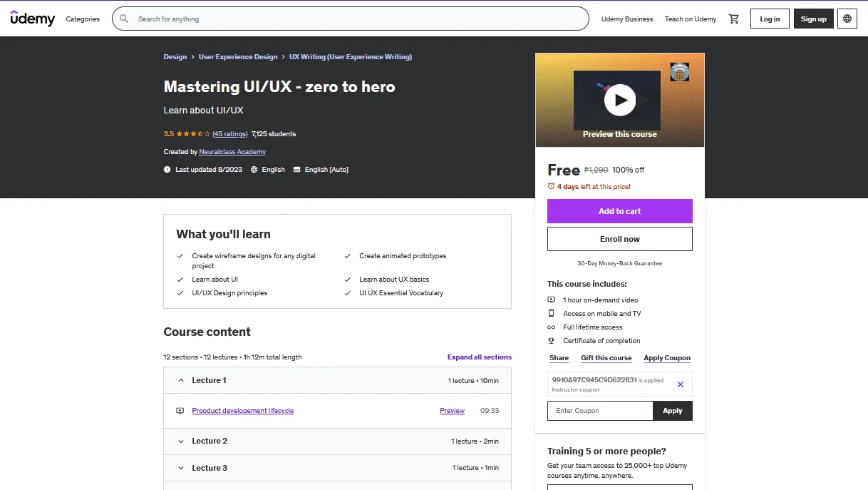This screenshot has width=868, height=490.
Task: Click Expand all sections
Action: tap(479, 357)
